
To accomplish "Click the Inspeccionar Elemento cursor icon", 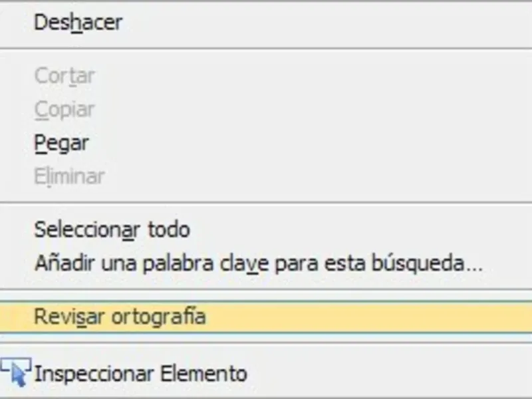I will click(x=15, y=372).
